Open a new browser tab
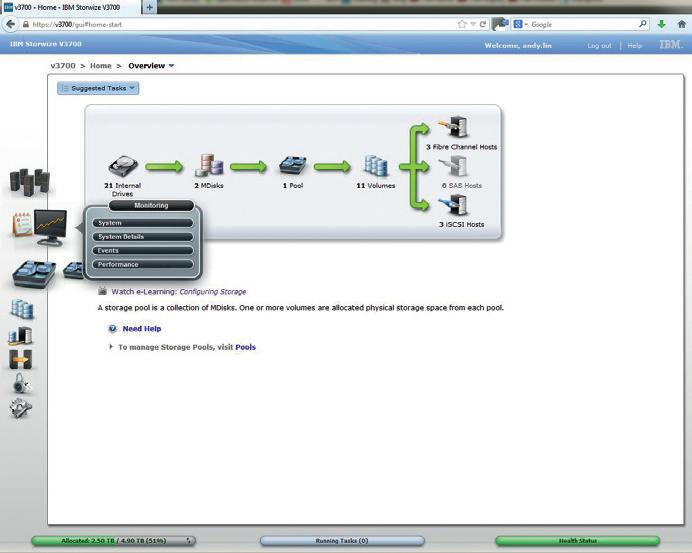 150,8
